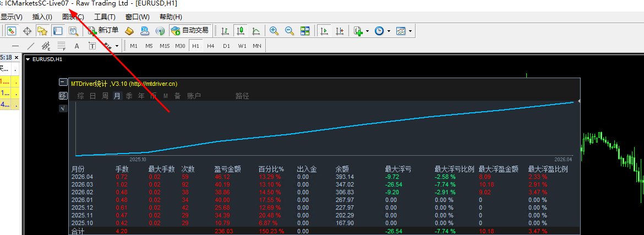Expand the EURUSD,H1 chart title triangle
The width and height of the screenshot is (644, 235).
point(28,59)
